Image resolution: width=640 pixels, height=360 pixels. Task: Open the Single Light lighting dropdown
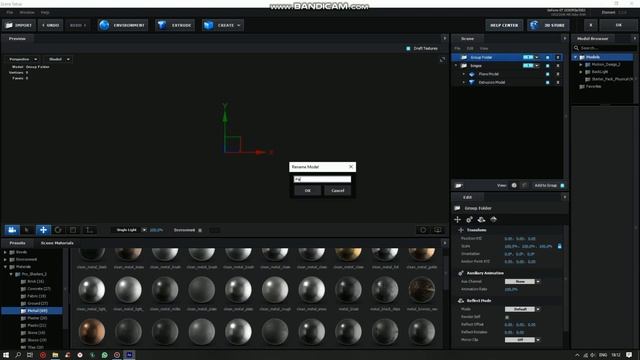tap(129, 230)
